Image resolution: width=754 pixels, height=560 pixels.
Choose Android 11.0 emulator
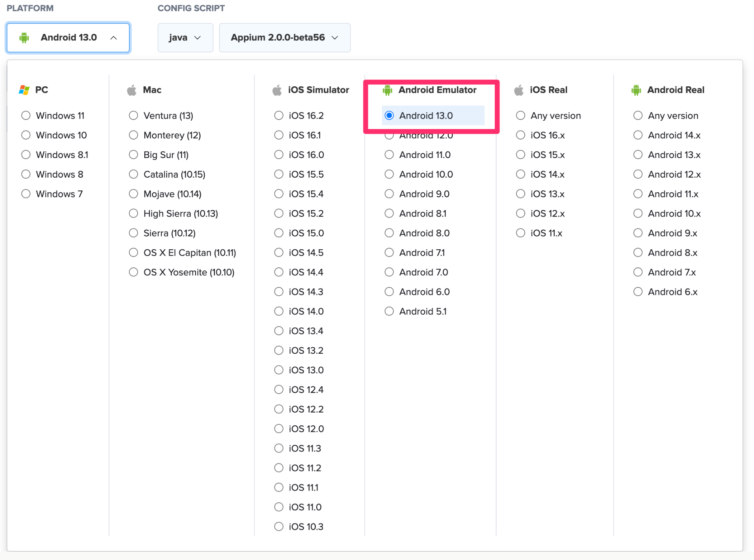pos(418,155)
